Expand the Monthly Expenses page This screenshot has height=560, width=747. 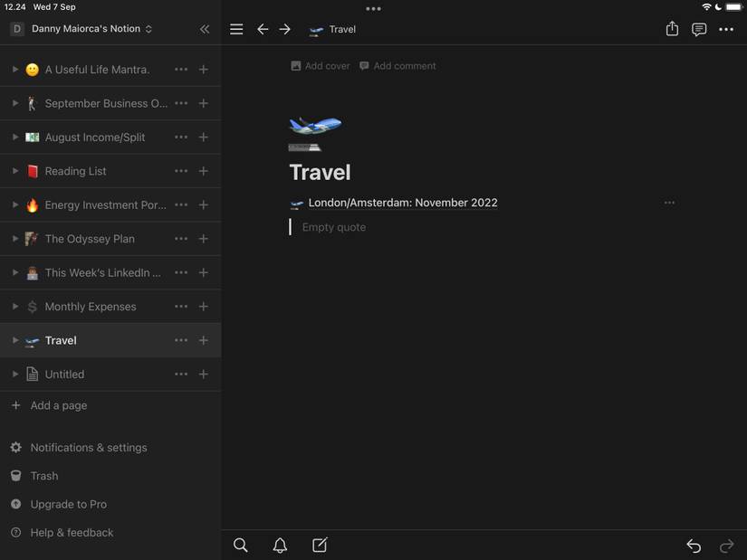click(x=14, y=306)
